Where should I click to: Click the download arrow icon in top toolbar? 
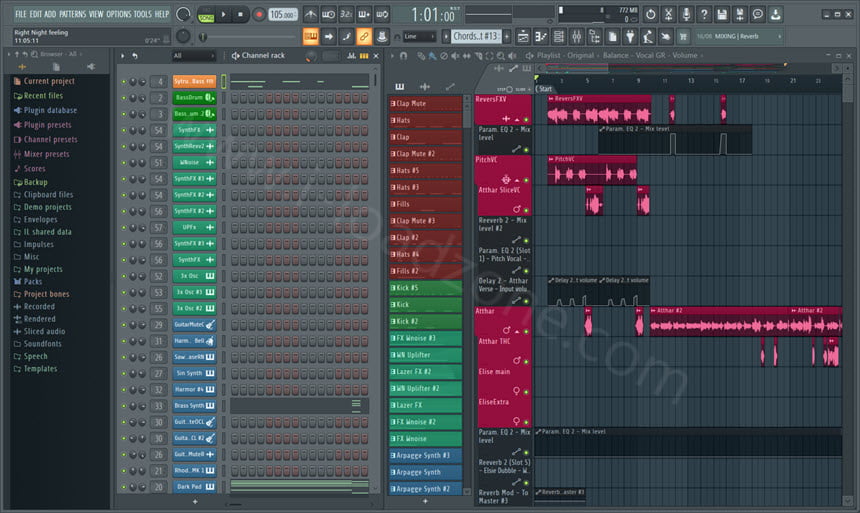point(776,15)
